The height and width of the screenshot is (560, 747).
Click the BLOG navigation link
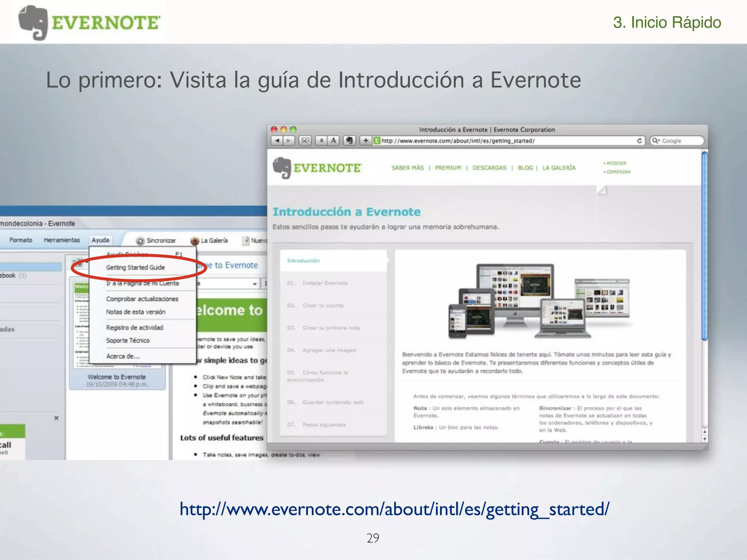click(x=525, y=168)
